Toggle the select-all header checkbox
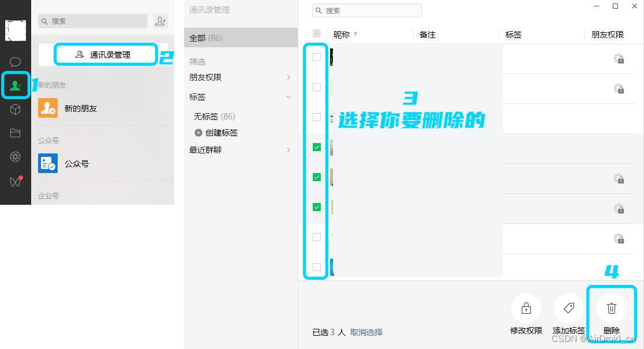Viewport: 644px width, 349px height. tap(317, 33)
